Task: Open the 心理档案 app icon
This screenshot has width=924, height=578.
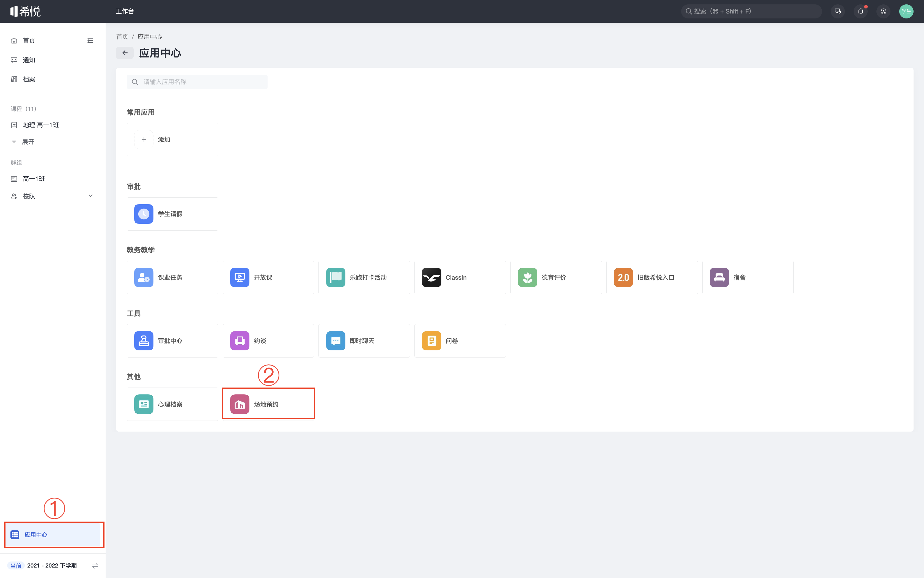Action: (144, 404)
